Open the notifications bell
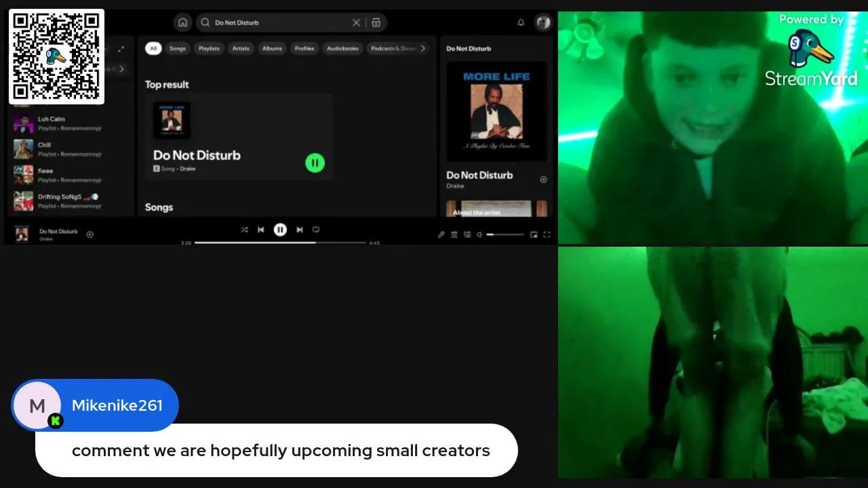The height and width of the screenshot is (488, 868). (x=521, y=22)
